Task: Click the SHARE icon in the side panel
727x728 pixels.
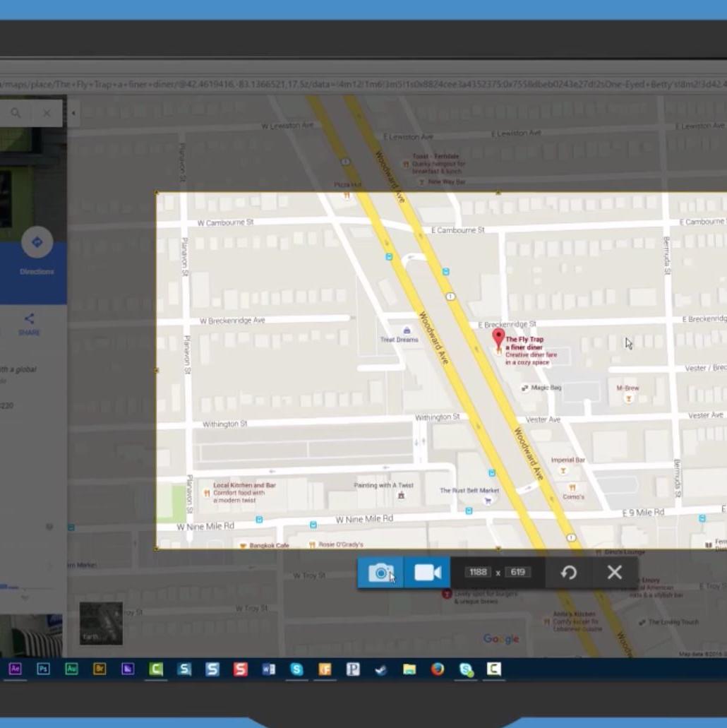Action: 29,318
